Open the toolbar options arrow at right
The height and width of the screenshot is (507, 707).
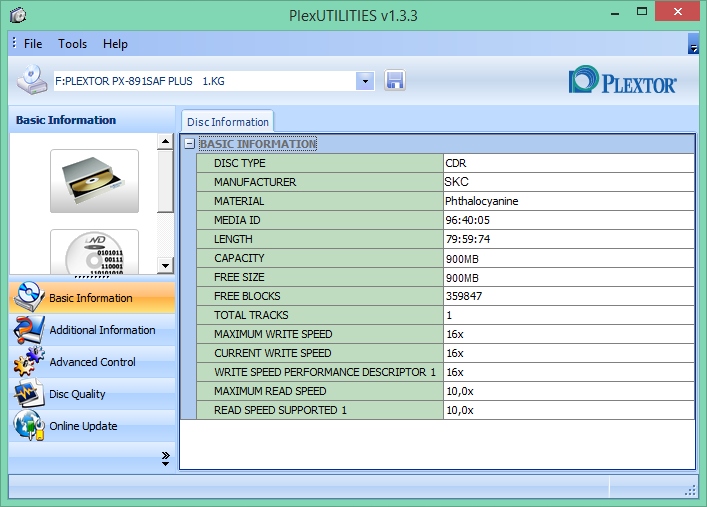[693, 46]
